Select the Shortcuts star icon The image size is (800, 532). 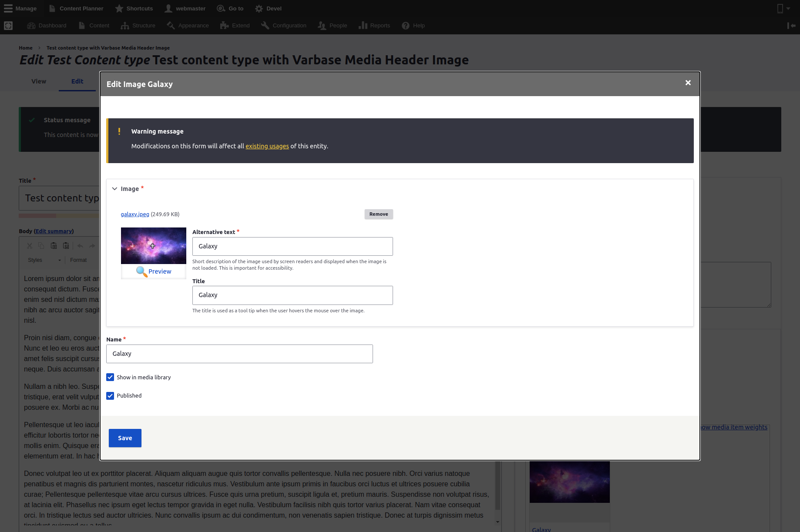(118, 8)
